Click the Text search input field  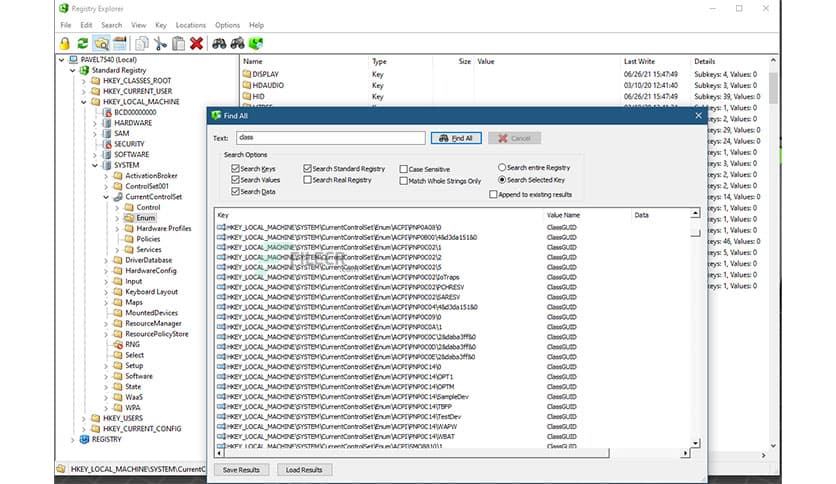(x=331, y=138)
